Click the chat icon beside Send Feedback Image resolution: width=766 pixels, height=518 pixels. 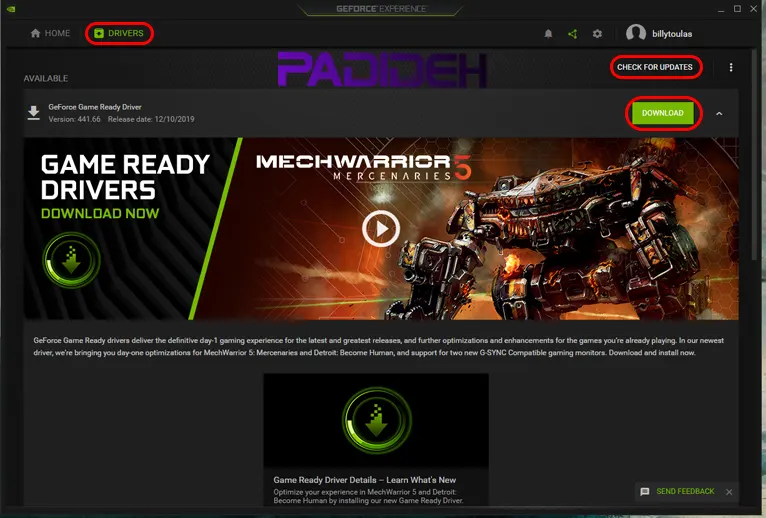click(x=645, y=492)
